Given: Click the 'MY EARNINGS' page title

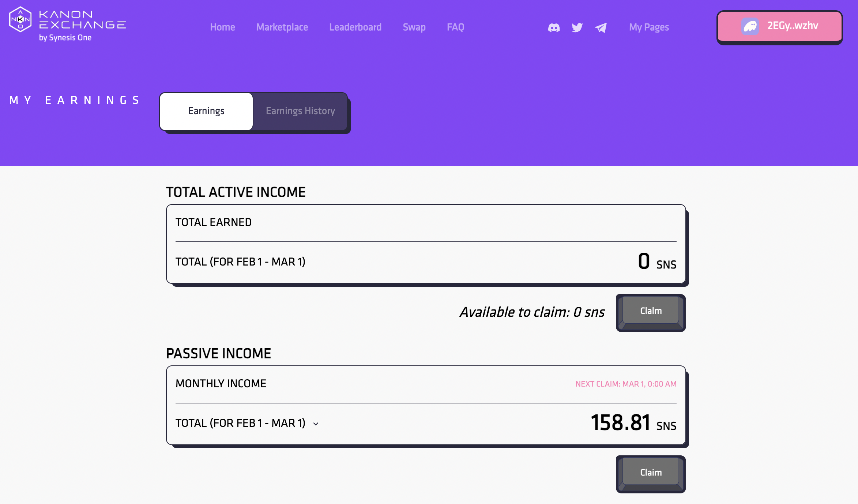Looking at the screenshot, I should 75,100.
